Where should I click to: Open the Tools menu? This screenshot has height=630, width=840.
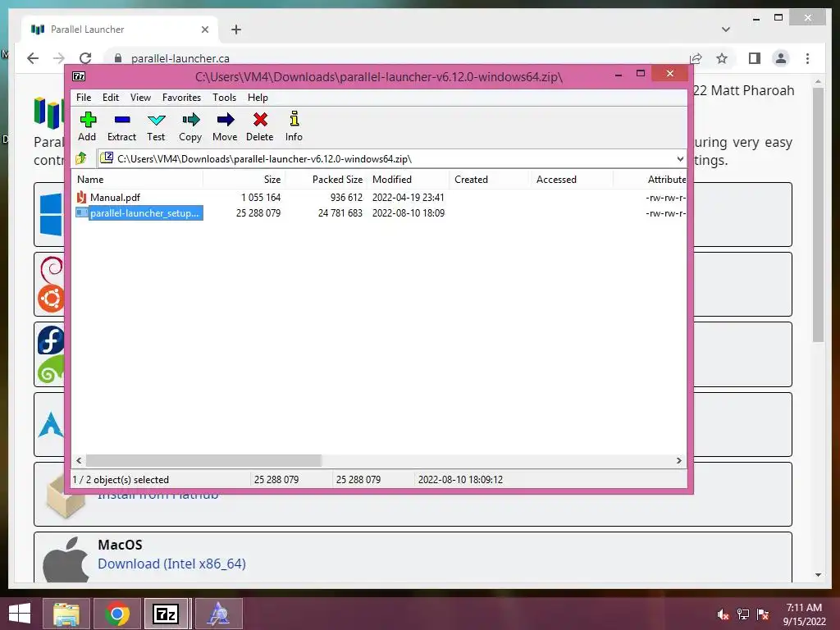click(x=224, y=98)
